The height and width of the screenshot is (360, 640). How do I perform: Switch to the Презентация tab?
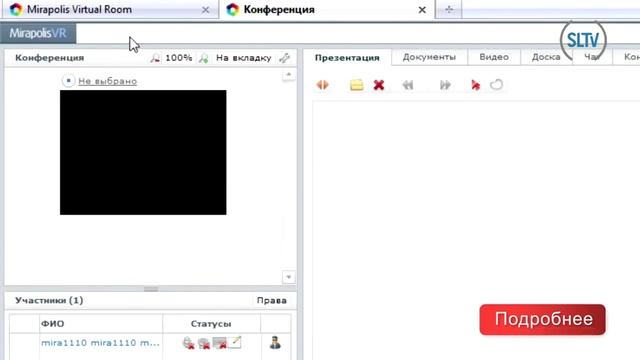tap(347, 58)
